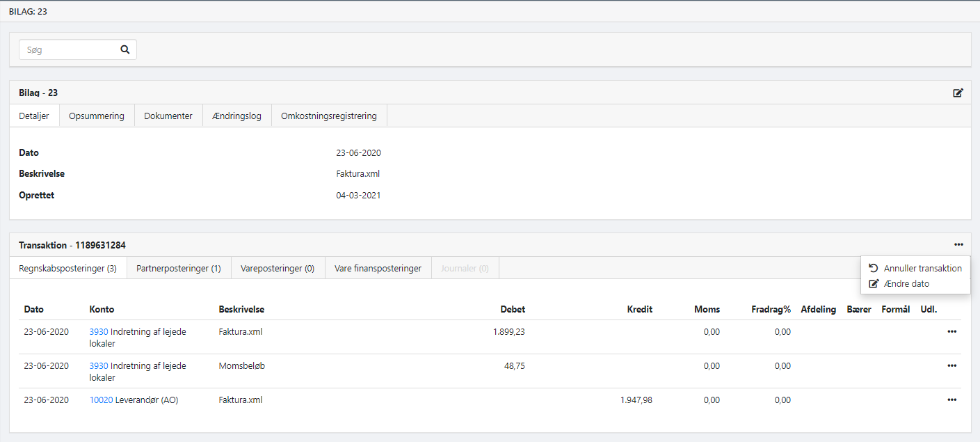This screenshot has height=442, width=980.
Task: Open account 10020 Leverandør link
Action: tap(101, 400)
